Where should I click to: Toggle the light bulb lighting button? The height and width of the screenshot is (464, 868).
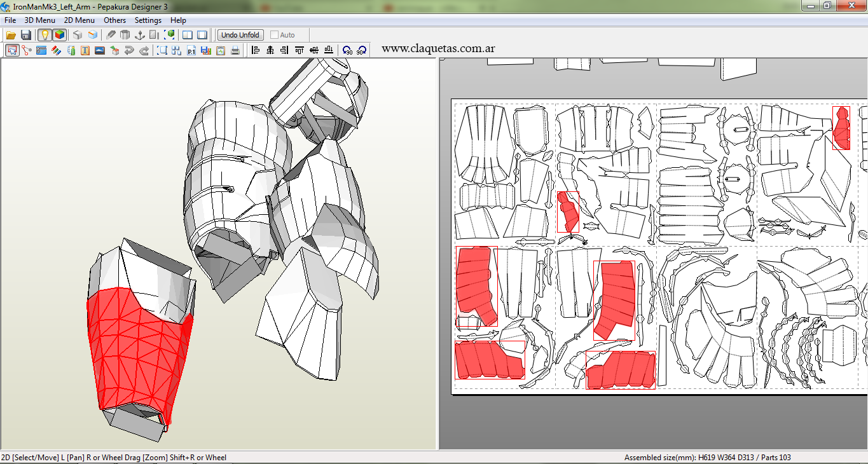45,35
